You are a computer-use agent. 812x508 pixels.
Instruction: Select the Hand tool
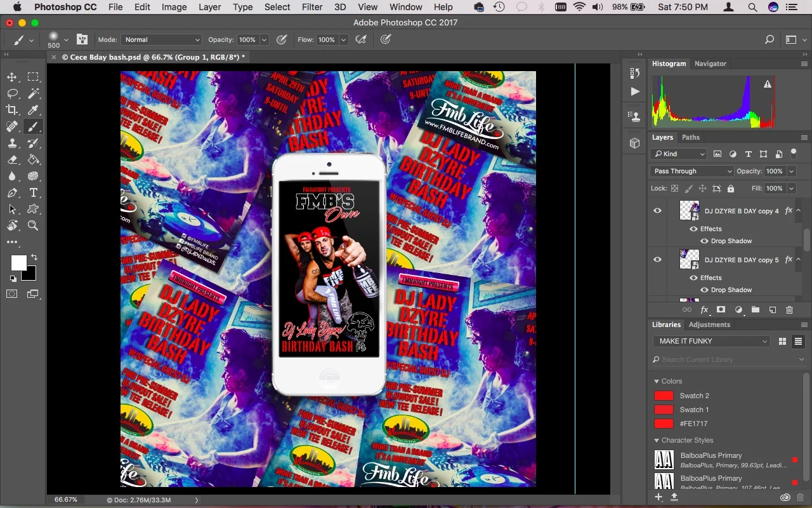[12, 225]
